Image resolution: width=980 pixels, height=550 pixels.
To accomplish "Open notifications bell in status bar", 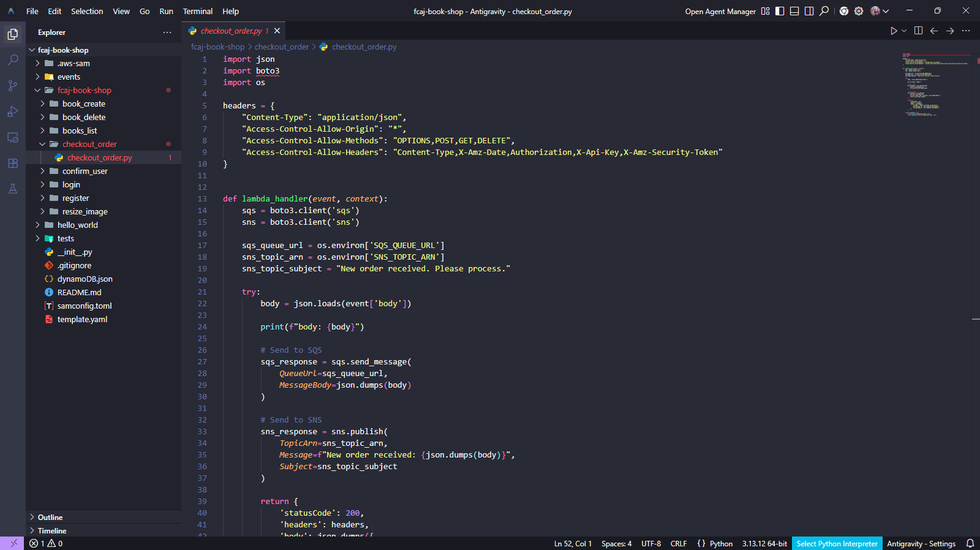I will [970, 543].
